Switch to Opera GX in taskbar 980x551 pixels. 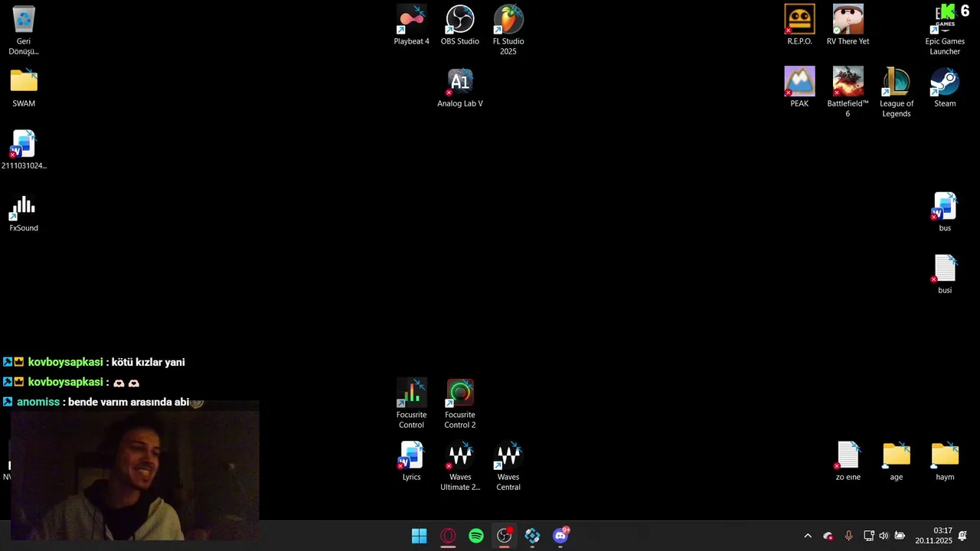click(x=448, y=536)
